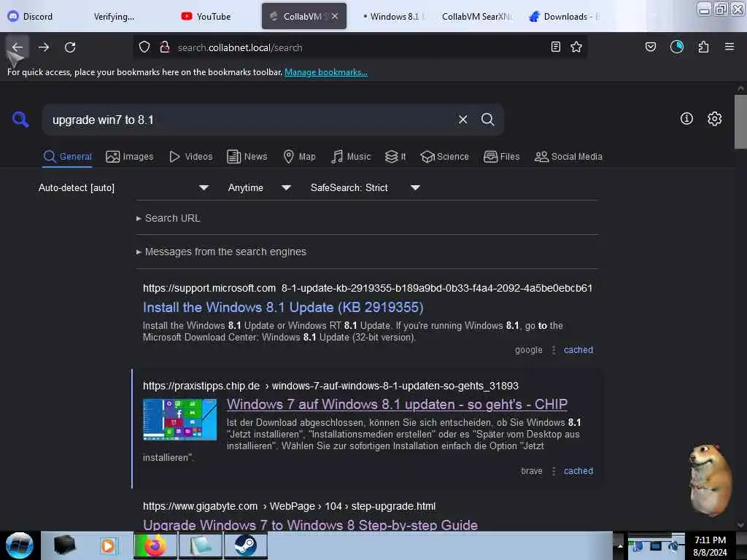Select the News search category
747x560 pixels.
[247, 157]
